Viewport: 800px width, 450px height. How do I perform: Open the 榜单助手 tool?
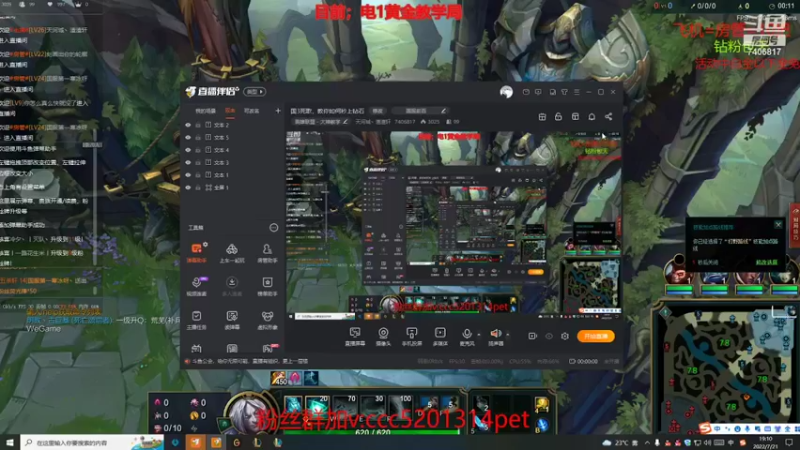click(x=267, y=286)
